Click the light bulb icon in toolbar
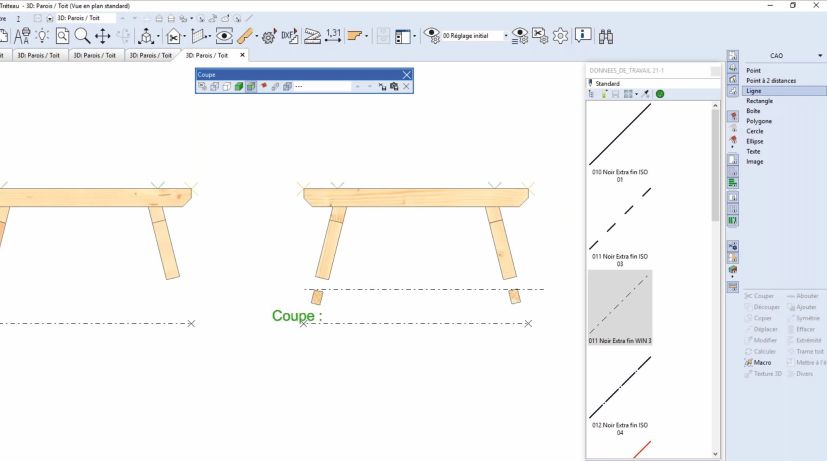The width and height of the screenshot is (827, 461). point(42,36)
